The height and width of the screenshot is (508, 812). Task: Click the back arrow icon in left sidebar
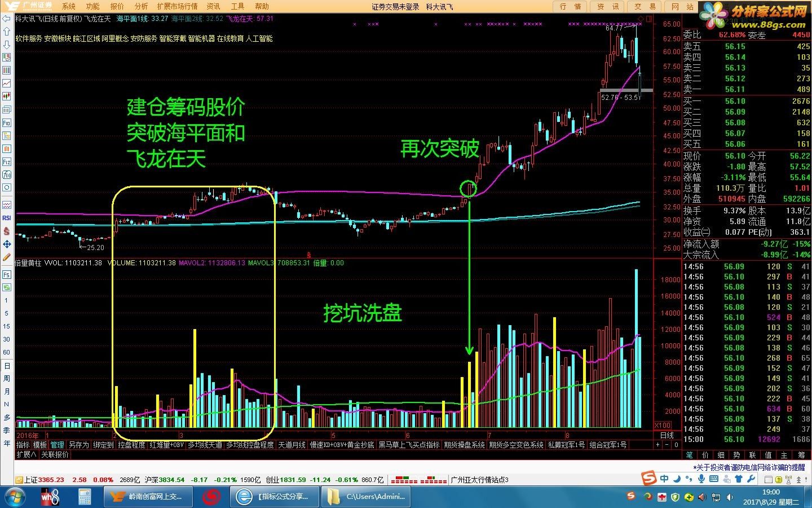(7, 19)
